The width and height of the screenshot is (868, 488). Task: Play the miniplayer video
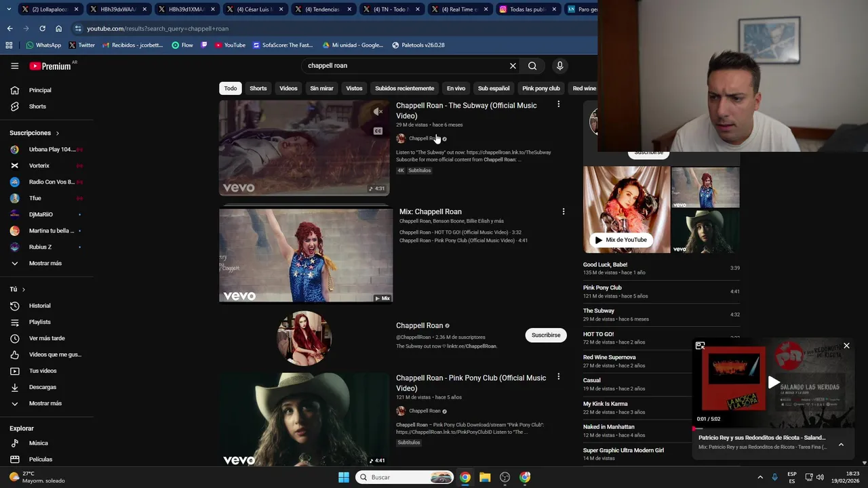click(x=773, y=382)
